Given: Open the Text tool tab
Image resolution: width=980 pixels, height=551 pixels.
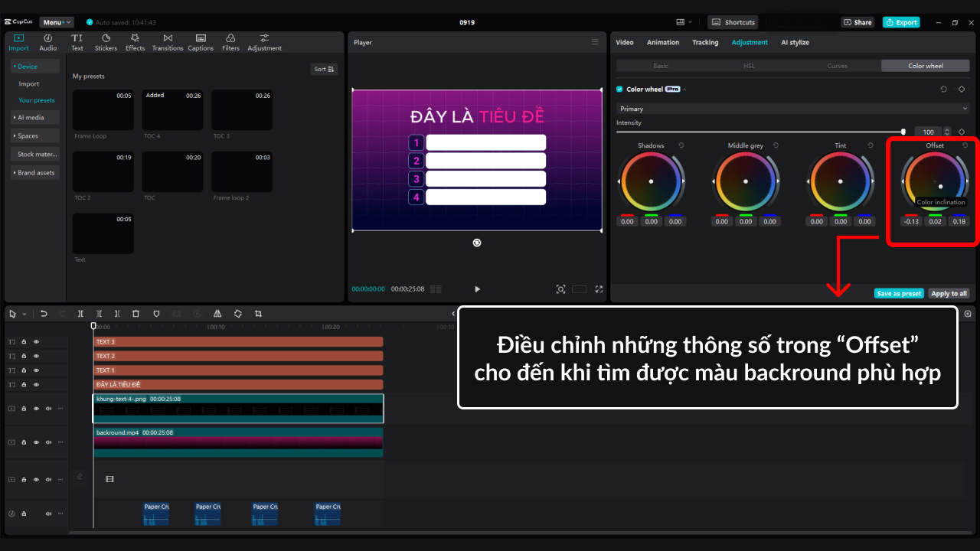Looking at the screenshot, I should [x=77, y=42].
